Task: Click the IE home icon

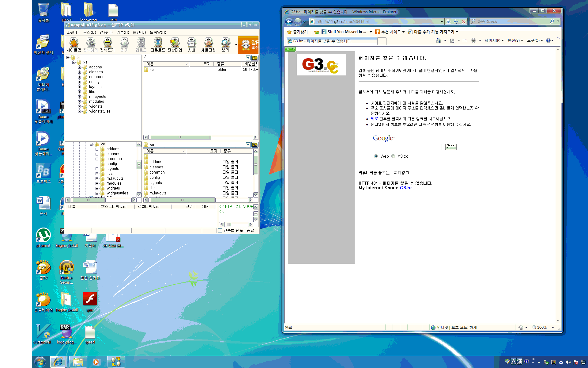Action: pyautogui.click(x=439, y=40)
